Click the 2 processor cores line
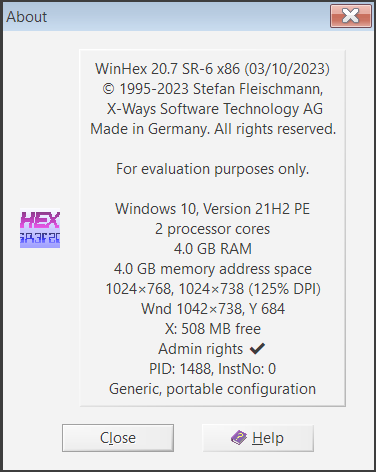The width and height of the screenshot is (376, 472). pyautogui.click(x=213, y=229)
